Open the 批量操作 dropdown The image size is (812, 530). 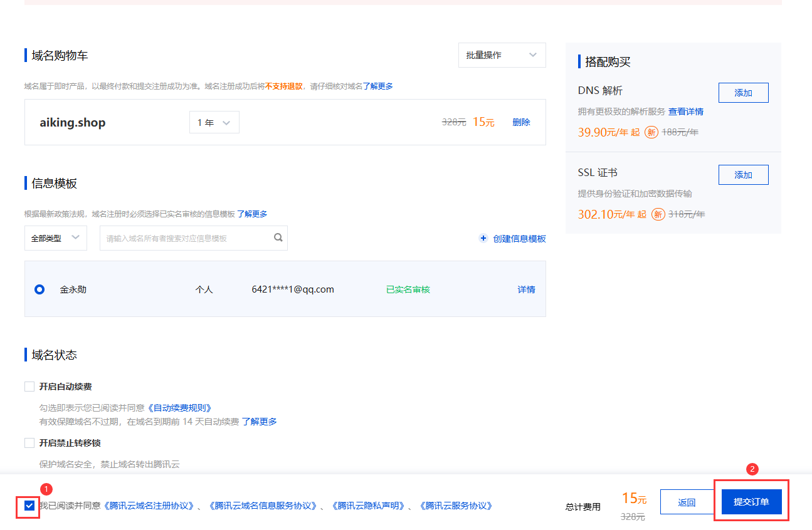[502, 55]
